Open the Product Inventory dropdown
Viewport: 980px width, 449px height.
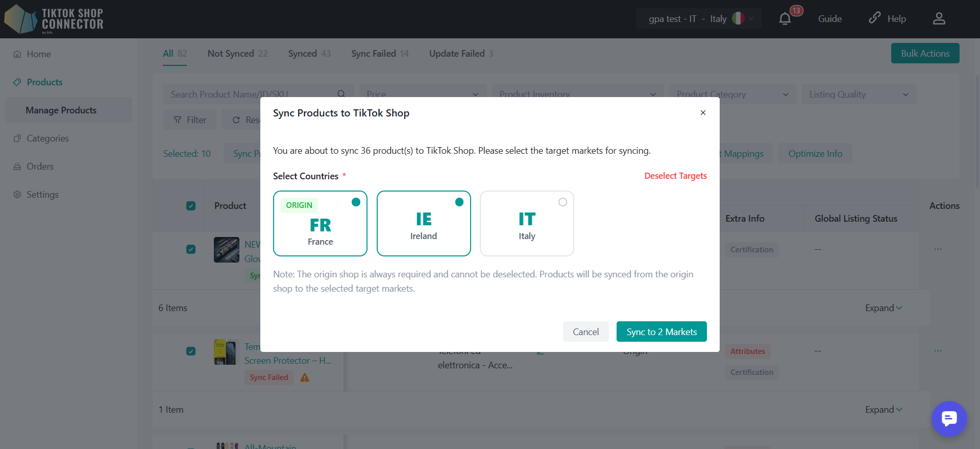point(578,94)
